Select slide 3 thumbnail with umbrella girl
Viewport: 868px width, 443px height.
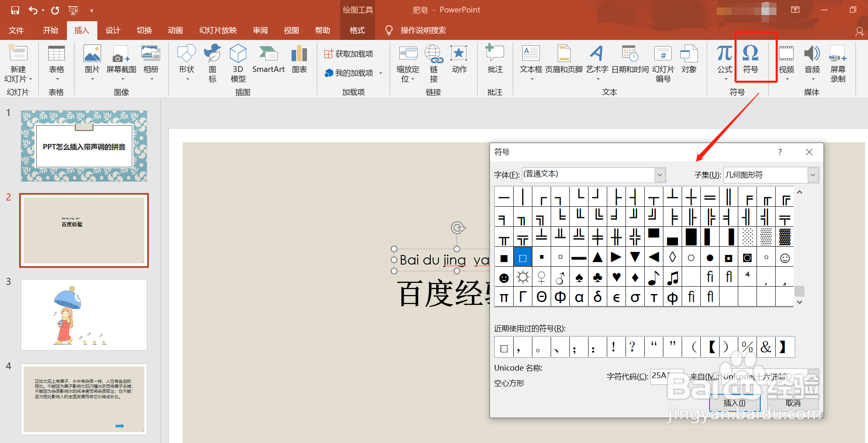click(84, 315)
